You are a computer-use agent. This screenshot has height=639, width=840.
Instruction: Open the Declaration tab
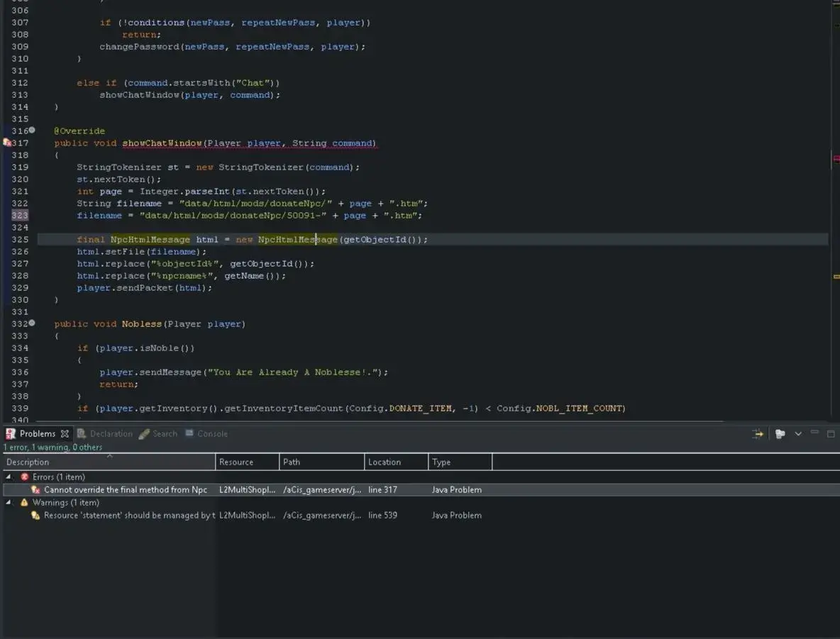pyautogui.click(x=105, y=434)
